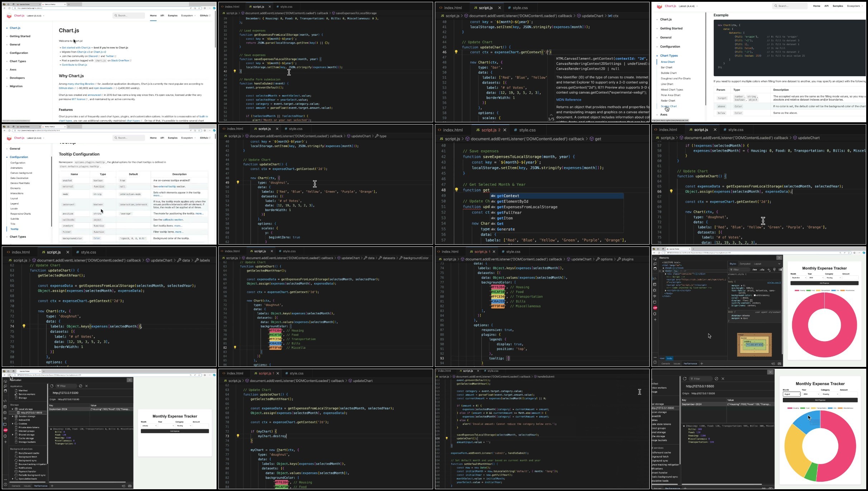Click new style rule plus in Styles toolbar
Screen dimensions: 868x491
tap(768, 270)
